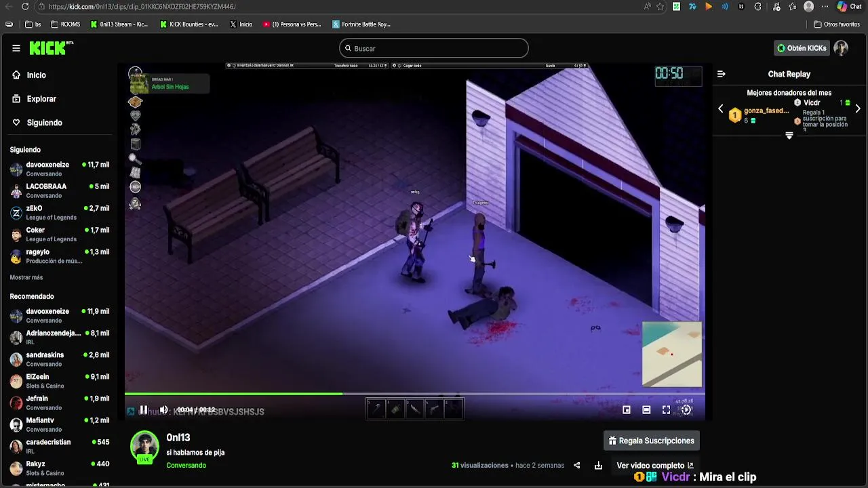Click the 0nl13 channel name

(x=178, y=438)
